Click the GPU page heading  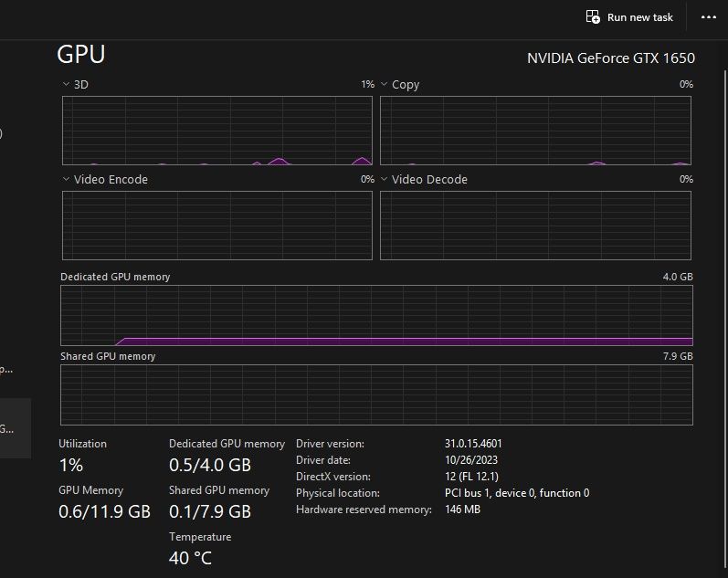[x=81, y=55]
